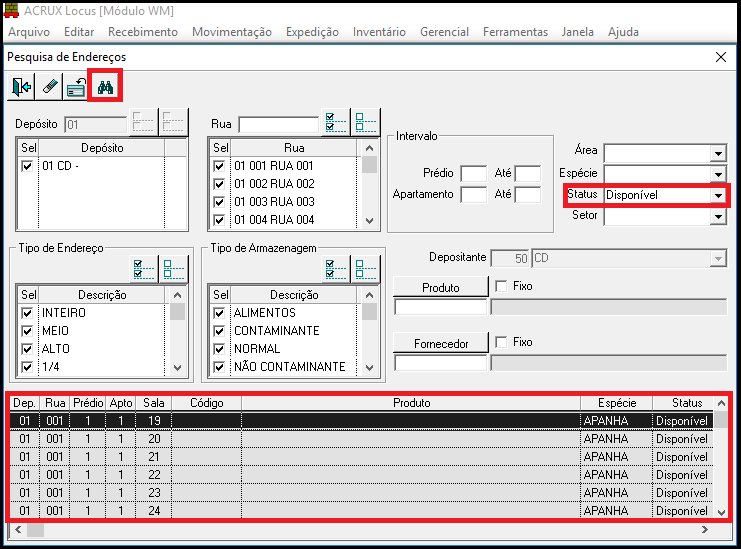Image resolution: width=741 pixels, height=549 pixels.
Task: Click the exit door toolbar icon
Action: coord(21,86)
